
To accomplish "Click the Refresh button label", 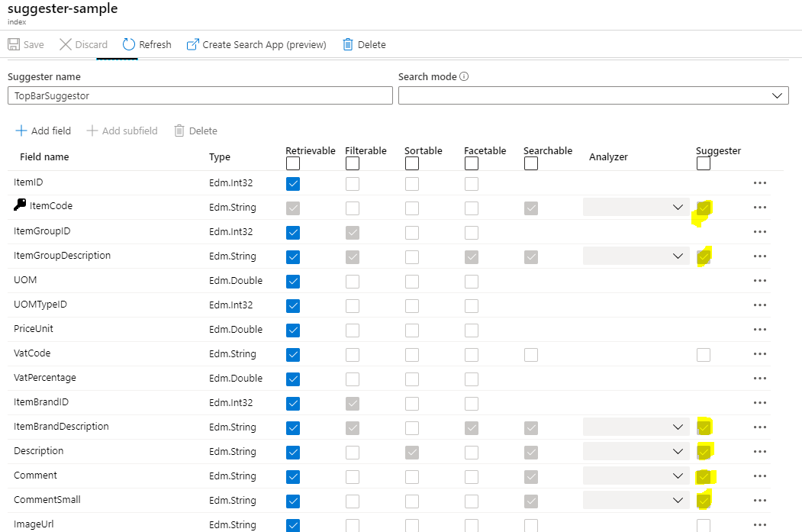I will coord(155,44).
